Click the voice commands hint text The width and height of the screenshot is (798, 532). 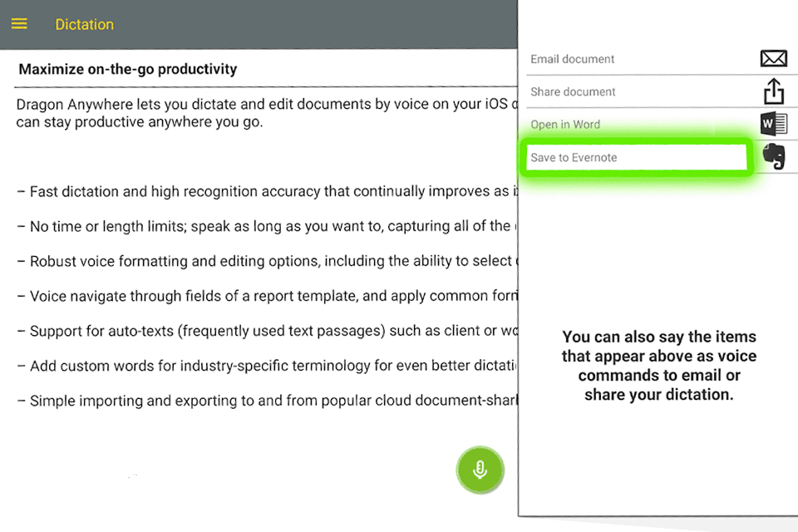click(659, 366)
